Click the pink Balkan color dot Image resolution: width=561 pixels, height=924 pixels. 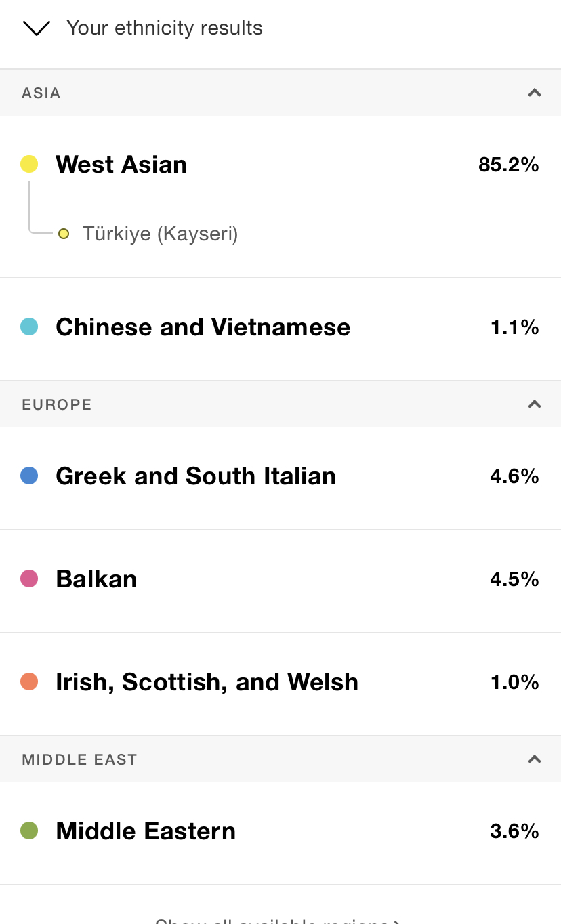tap(29, 579)
